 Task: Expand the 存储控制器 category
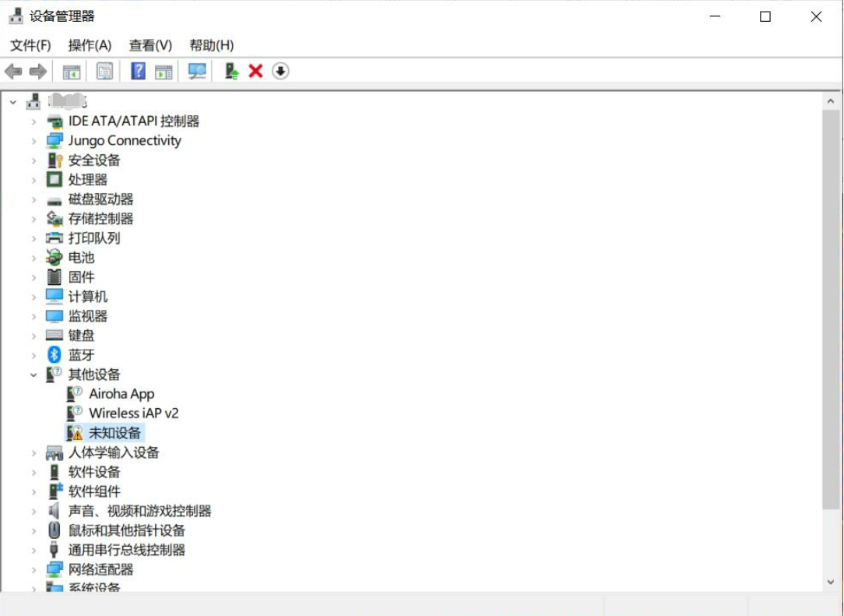point(33,219)
